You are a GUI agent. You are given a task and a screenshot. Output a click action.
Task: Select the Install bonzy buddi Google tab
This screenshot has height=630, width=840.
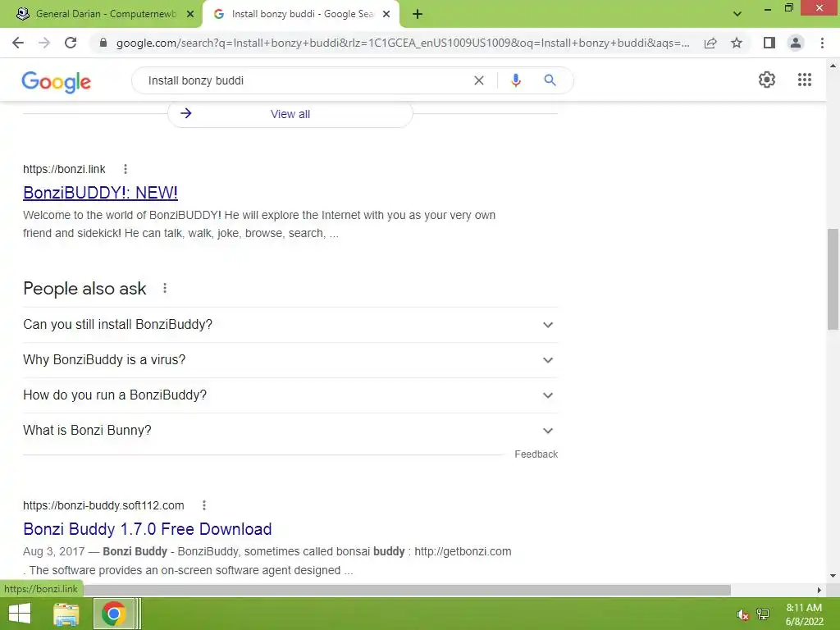tap(303, 14)
